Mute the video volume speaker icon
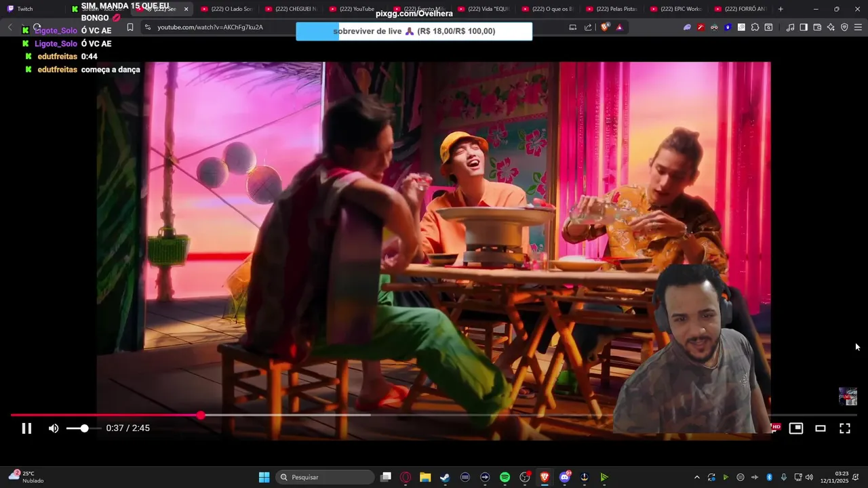The image size is (868, 488). tap(54, 428)
